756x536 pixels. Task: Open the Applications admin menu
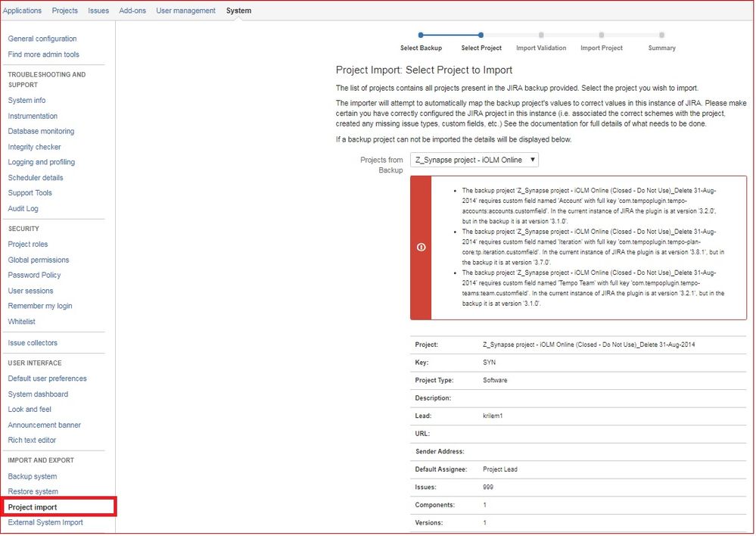pyautogui.click(x=22, y=11)
